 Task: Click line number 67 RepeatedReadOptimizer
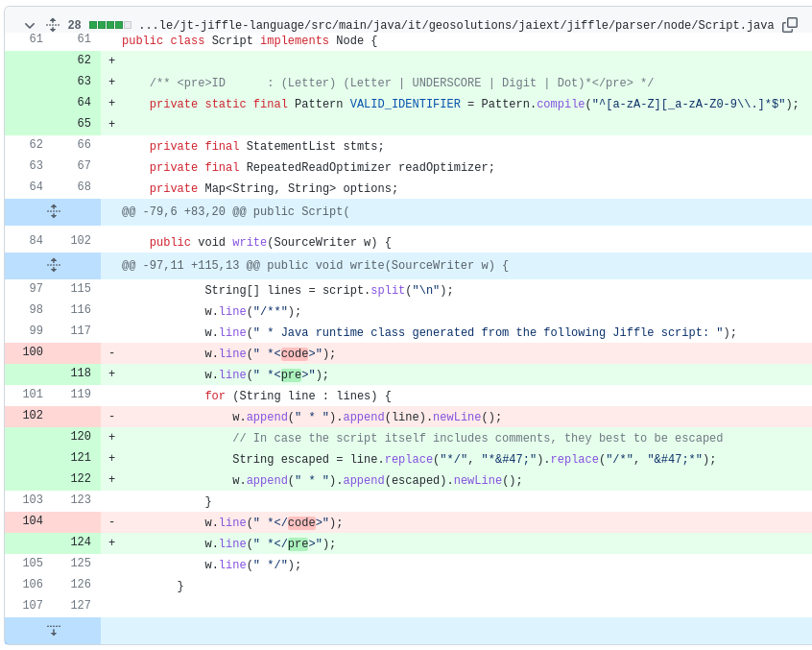point(84,166)
